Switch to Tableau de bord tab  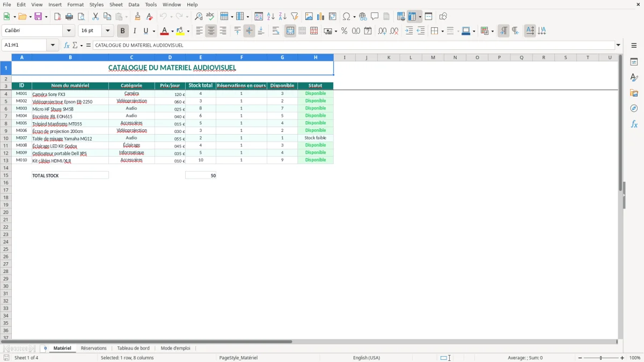(x=133, y=349)
